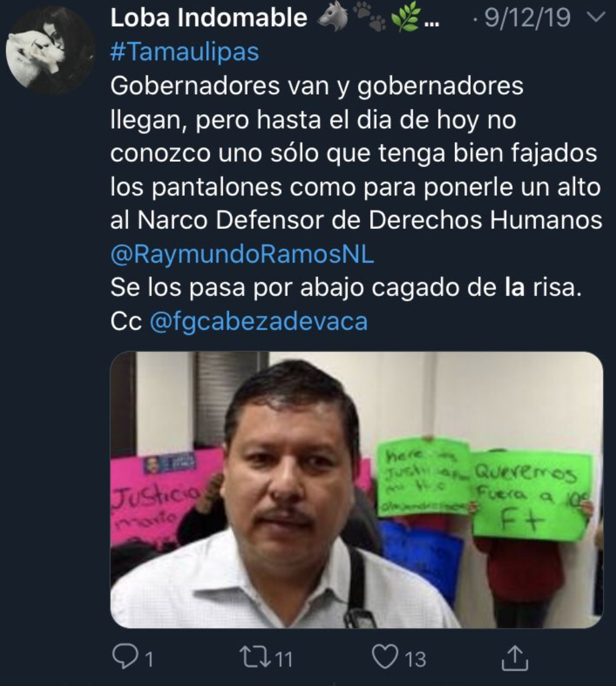Open the @fgcabezadevaca mention
Viewport: 616px width, 686px height.
point(259,321)
